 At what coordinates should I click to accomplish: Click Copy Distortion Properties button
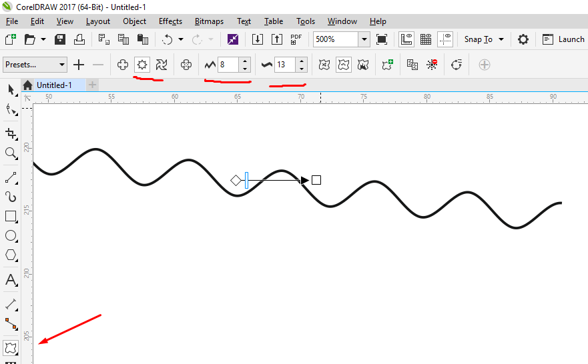(x=412, y=65)
